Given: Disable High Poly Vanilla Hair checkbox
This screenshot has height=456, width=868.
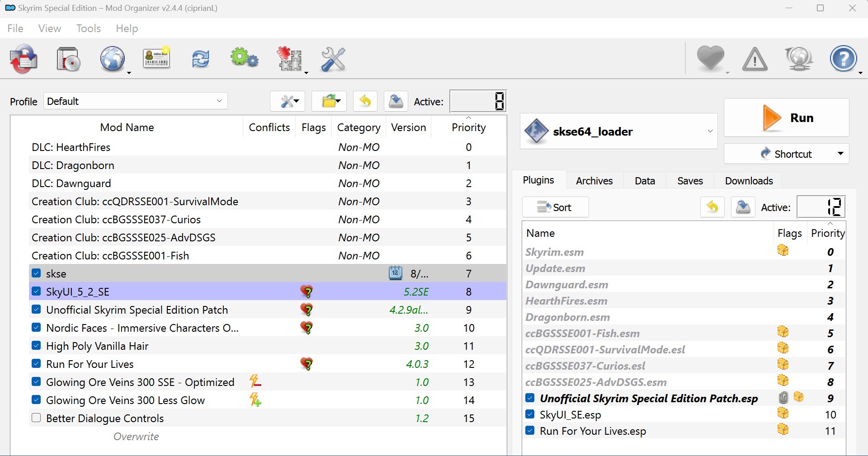Looking at the screenshot, I should [x=37, y=345].
